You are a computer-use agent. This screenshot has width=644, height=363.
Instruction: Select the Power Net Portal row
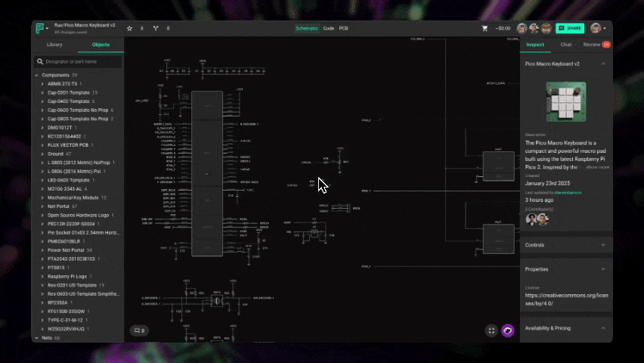click(x=78, y=250)
